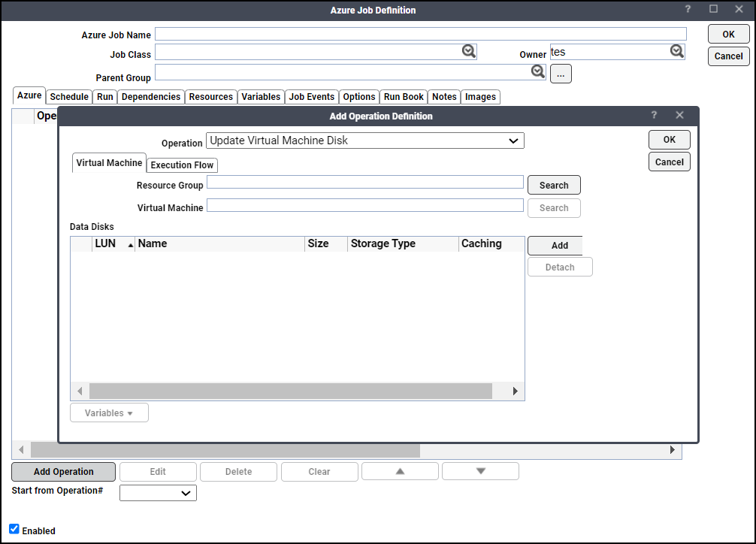Image resolution: width=756 pixels, height=544 pixels.
Task: Switch to the Notes tab
Action: 445,97
